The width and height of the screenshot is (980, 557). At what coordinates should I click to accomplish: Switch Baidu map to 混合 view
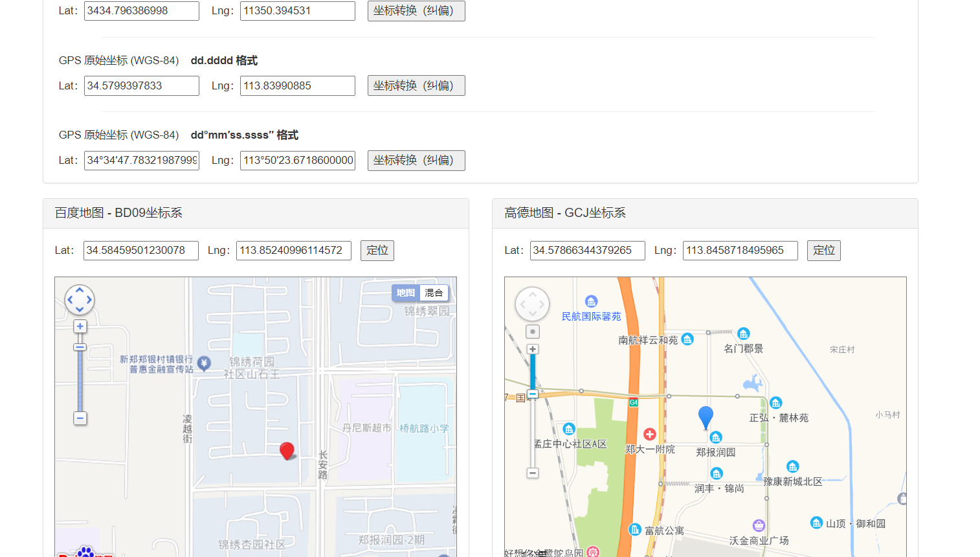[434, 293]
